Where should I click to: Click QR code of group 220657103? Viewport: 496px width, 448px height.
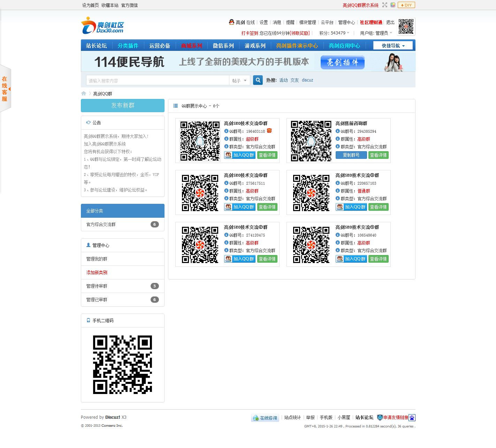click(311, 193)
